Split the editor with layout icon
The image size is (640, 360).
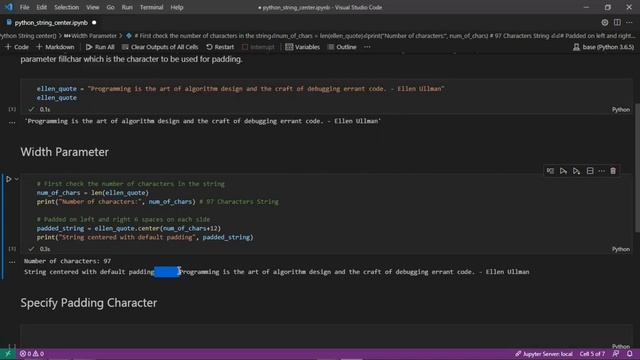click(617, 23)
